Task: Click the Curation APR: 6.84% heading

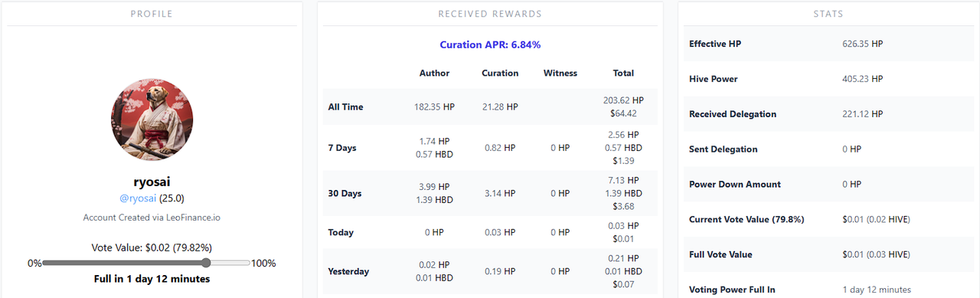Action: 490,44
